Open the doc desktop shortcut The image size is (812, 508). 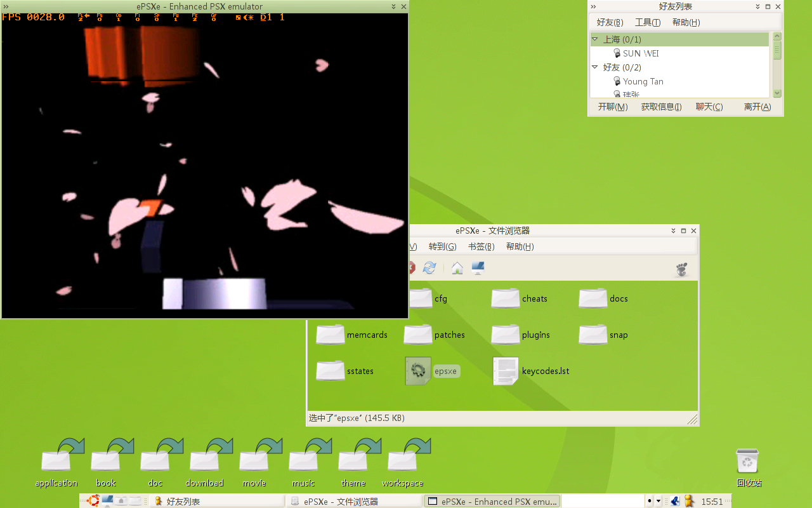point(155,461)
